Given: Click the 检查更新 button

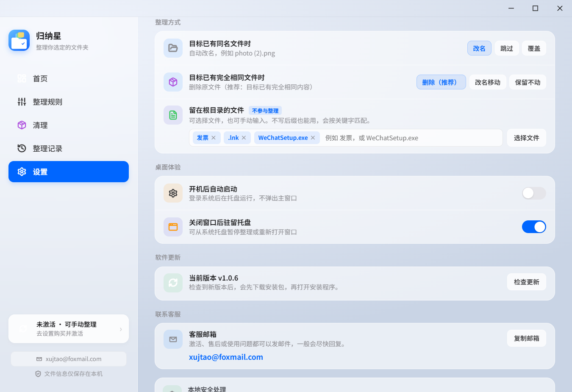Looking at the screenshot, I should (527, 282).
